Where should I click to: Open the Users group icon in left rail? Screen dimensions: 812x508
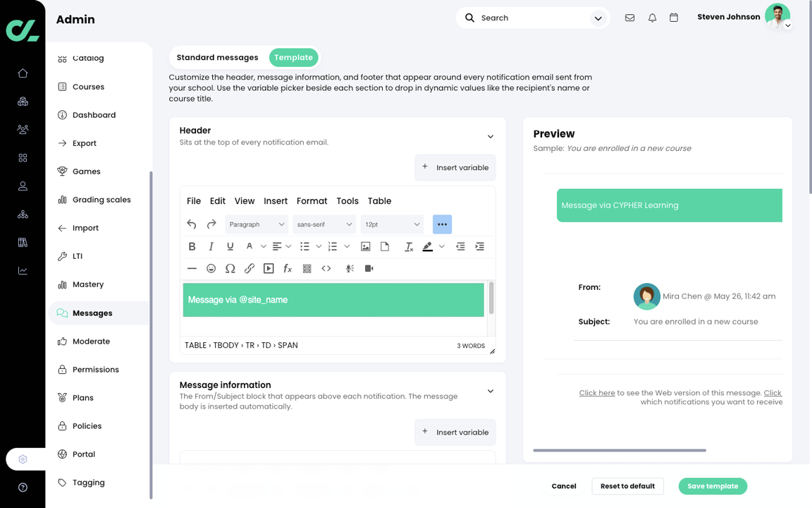23,130
